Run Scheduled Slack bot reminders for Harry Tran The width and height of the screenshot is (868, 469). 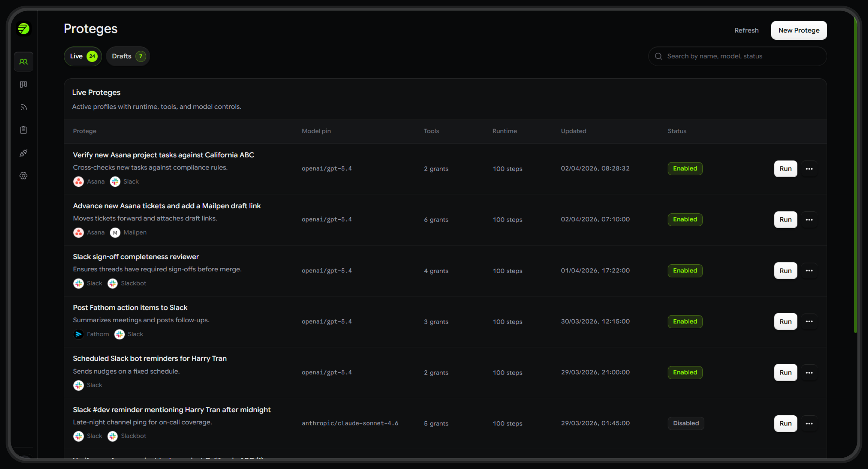pos(785,372)
